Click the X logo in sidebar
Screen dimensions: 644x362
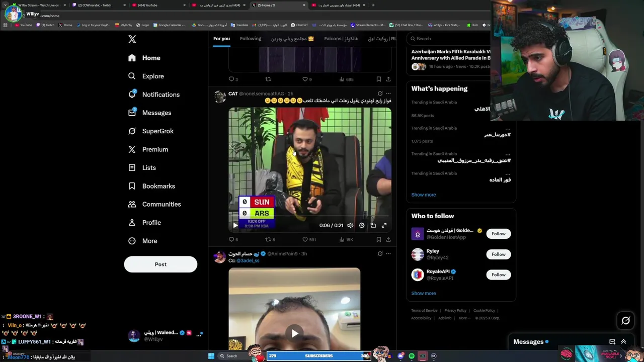tap(132, 39)
